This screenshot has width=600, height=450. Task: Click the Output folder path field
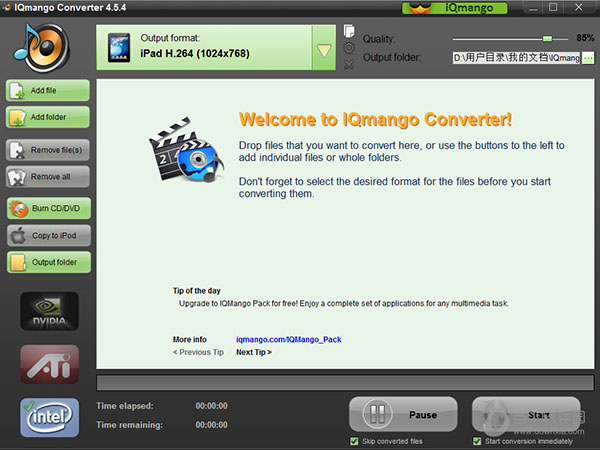517,58
